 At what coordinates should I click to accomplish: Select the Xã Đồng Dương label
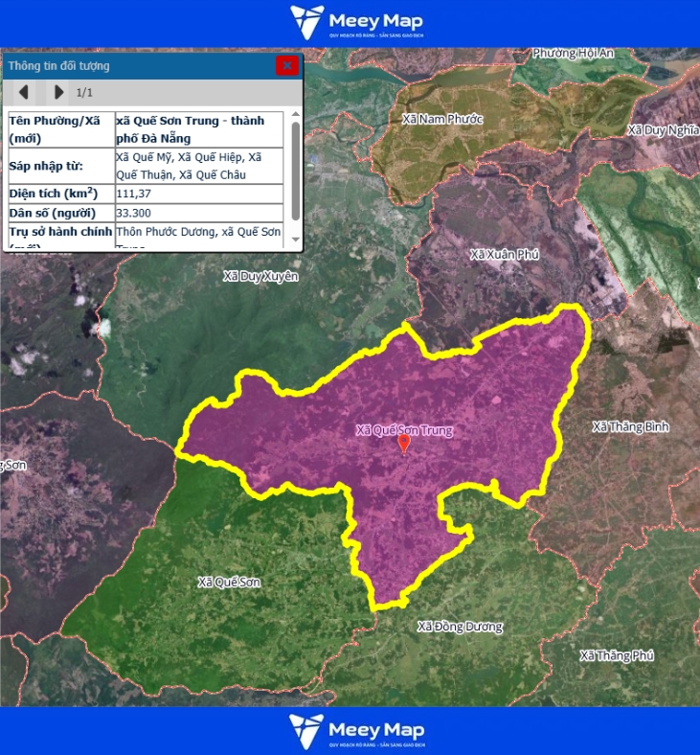tap(460, 627)
